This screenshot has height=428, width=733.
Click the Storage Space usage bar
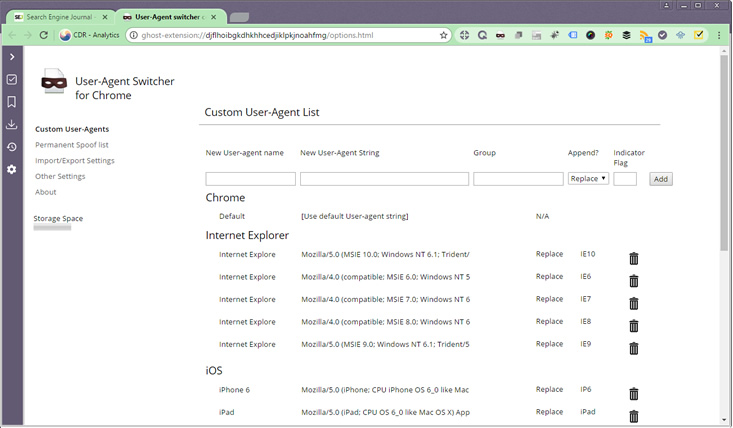click(x=52, y=228)
